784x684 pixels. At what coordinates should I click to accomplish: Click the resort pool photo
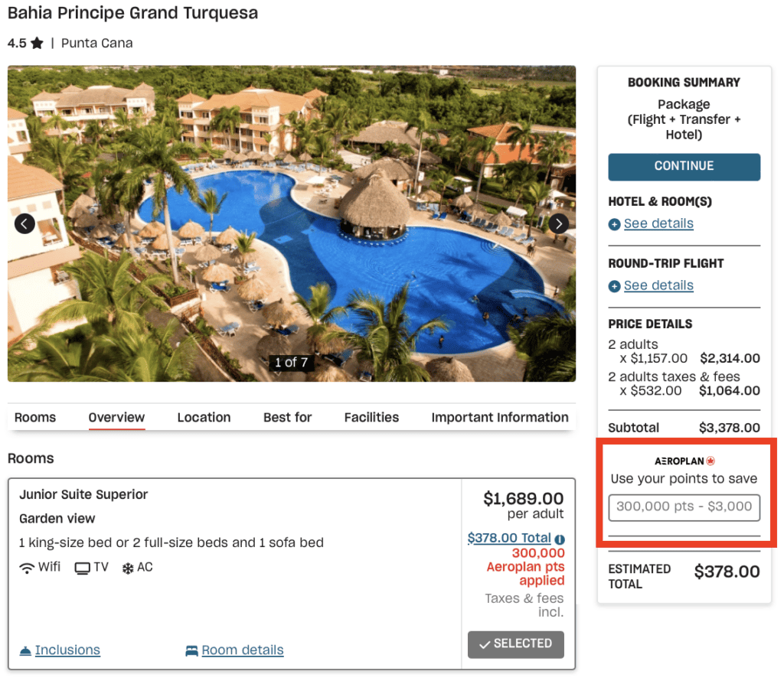click(291, 223)
